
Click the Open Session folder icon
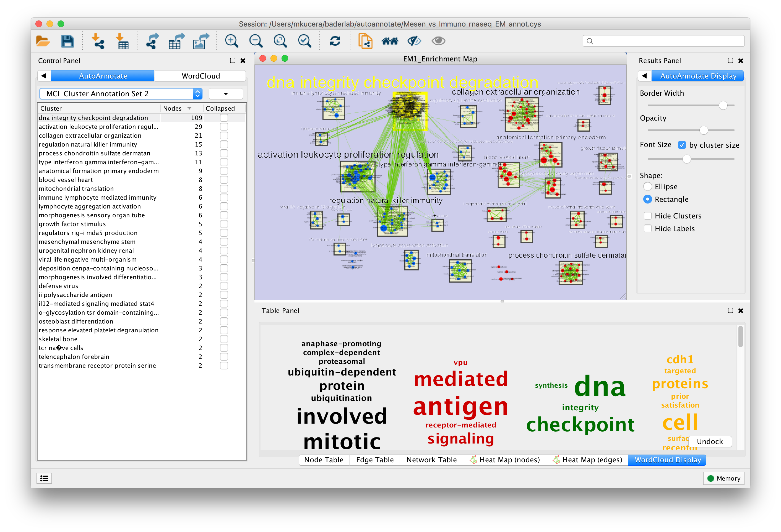[x=43, y=41]
